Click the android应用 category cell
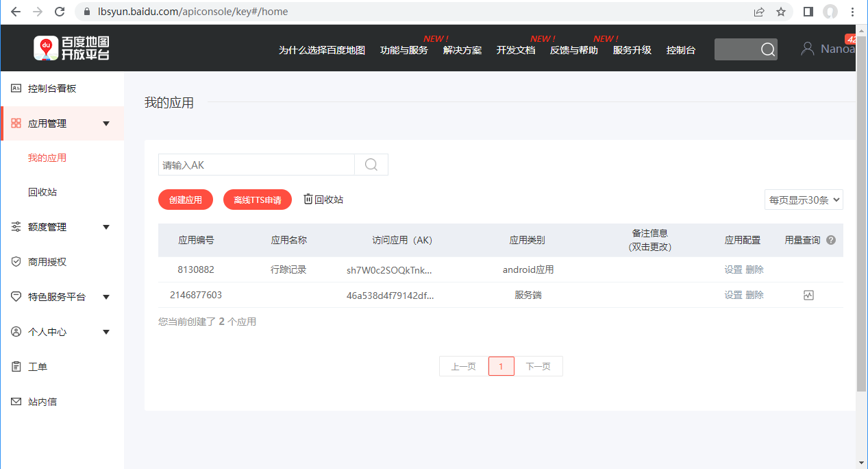 tap(528, 269)
